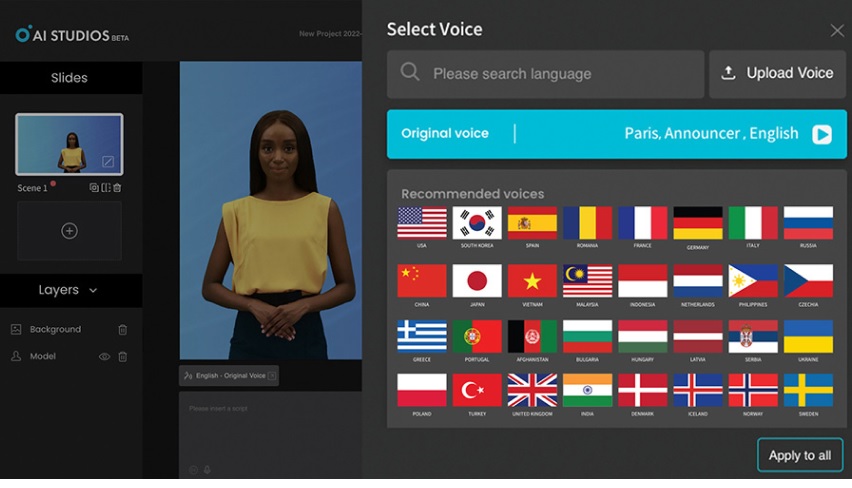Image resolution: width=852 pixels, height=488 pixels.
Task: Choose the Sweden flag voice
Action: 808,390
